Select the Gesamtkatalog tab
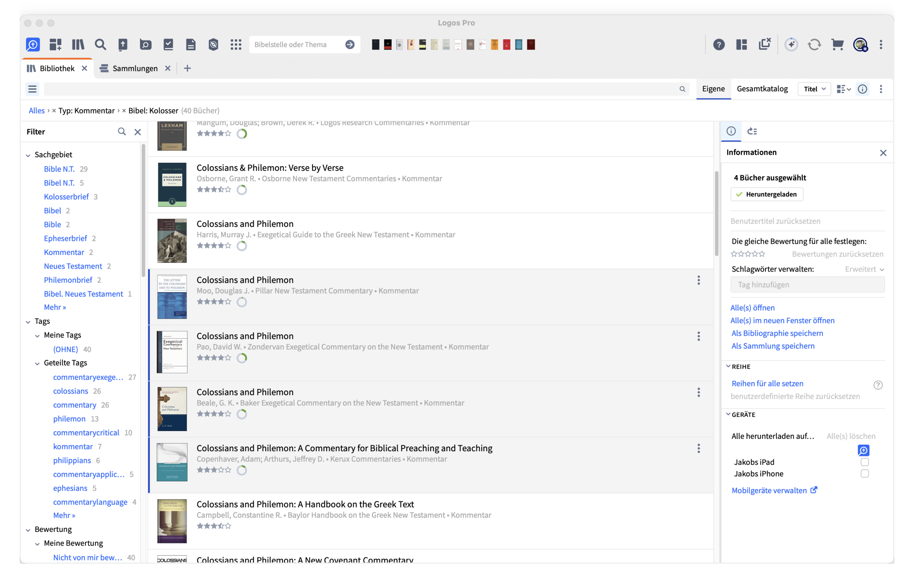This screenshot has width=914, height=588. (762, 88)
